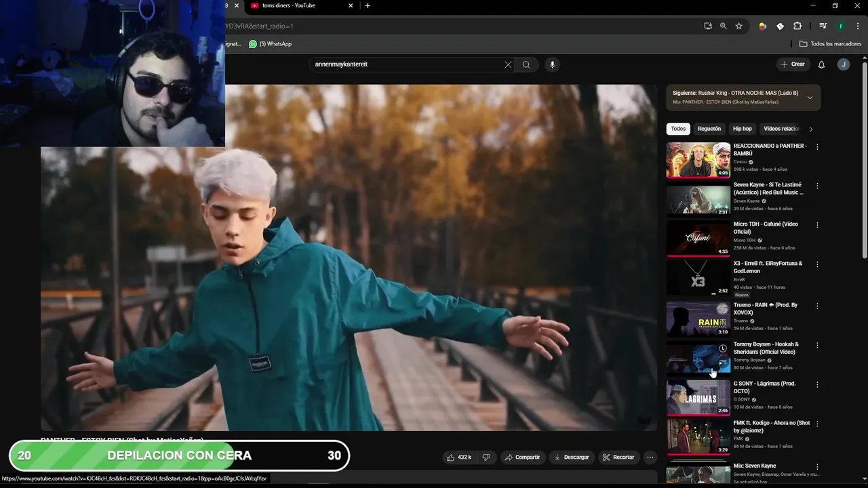Open options for Trueno RAIN video

pyautogui.click(x=817, y=306)
